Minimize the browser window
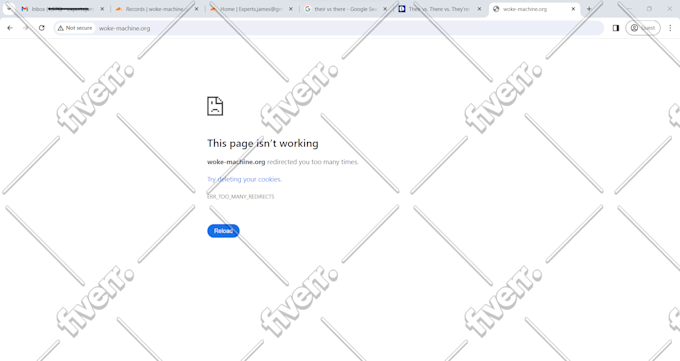The image size is (680, 361). [x=629, y=9]
